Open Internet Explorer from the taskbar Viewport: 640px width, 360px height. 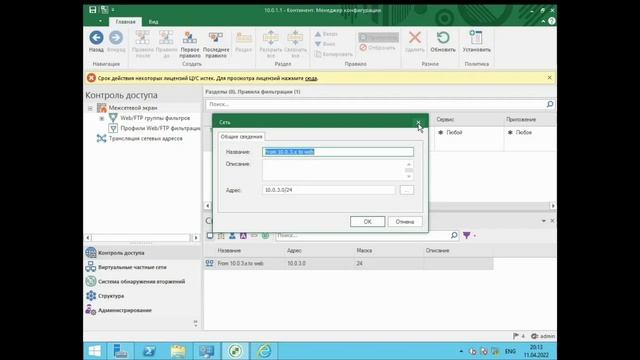point(264,351)
